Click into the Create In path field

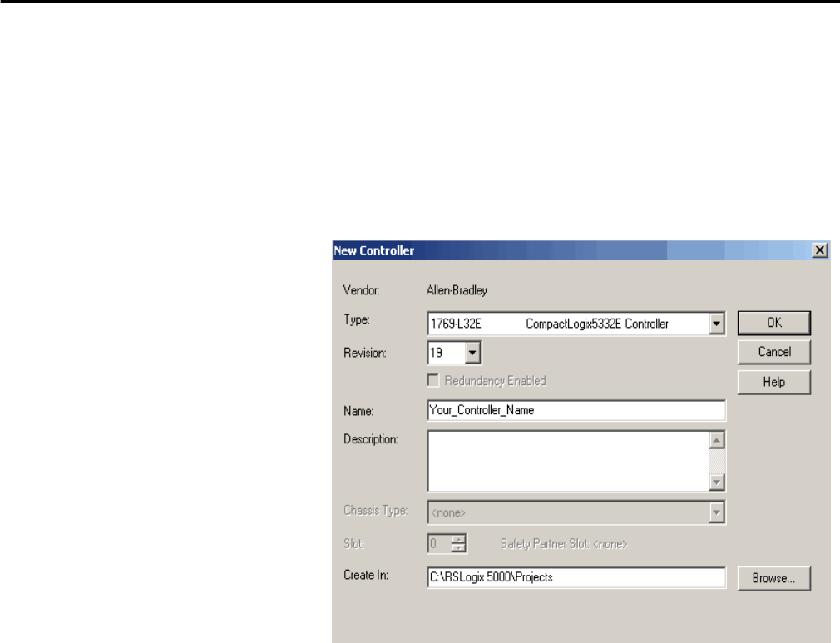click(x=576, y=577)
